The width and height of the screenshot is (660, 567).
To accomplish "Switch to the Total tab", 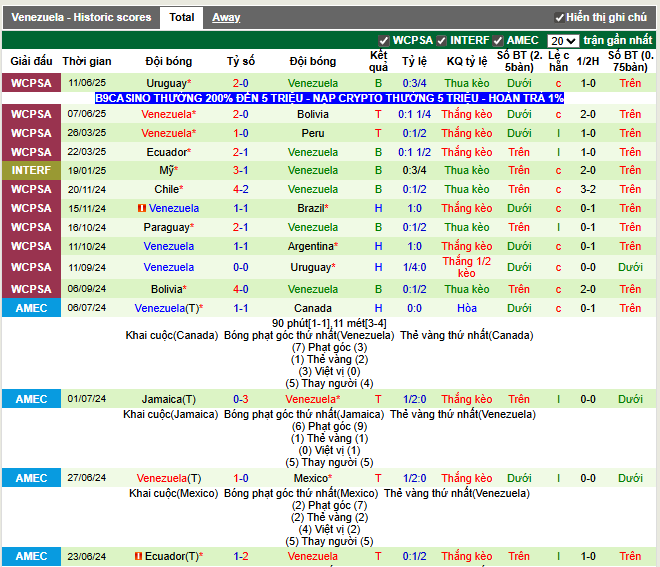I will click(182, 17).
